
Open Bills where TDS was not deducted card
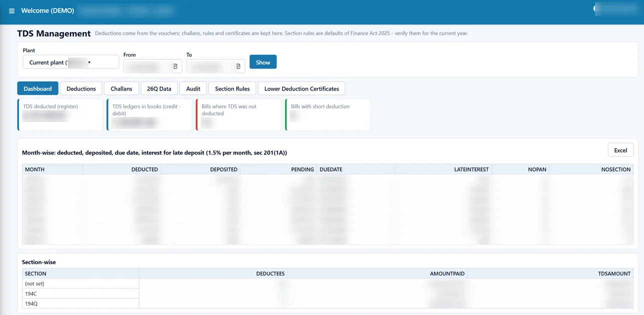pyautogui.click(x=238, y=114)
